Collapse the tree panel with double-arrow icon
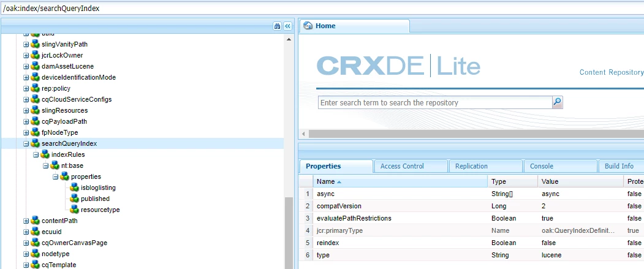The width and height of the screenshot is (644, 269). pos(288,26)
